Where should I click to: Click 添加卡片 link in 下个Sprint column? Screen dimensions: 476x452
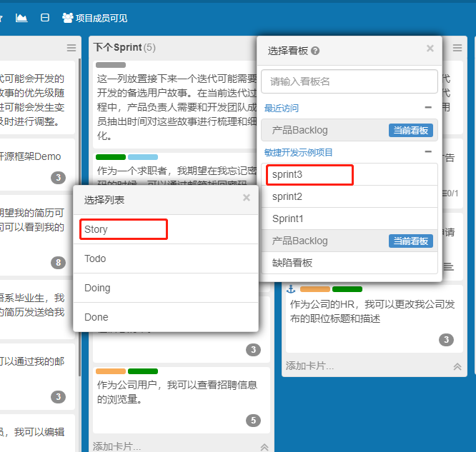pos(116,446)
